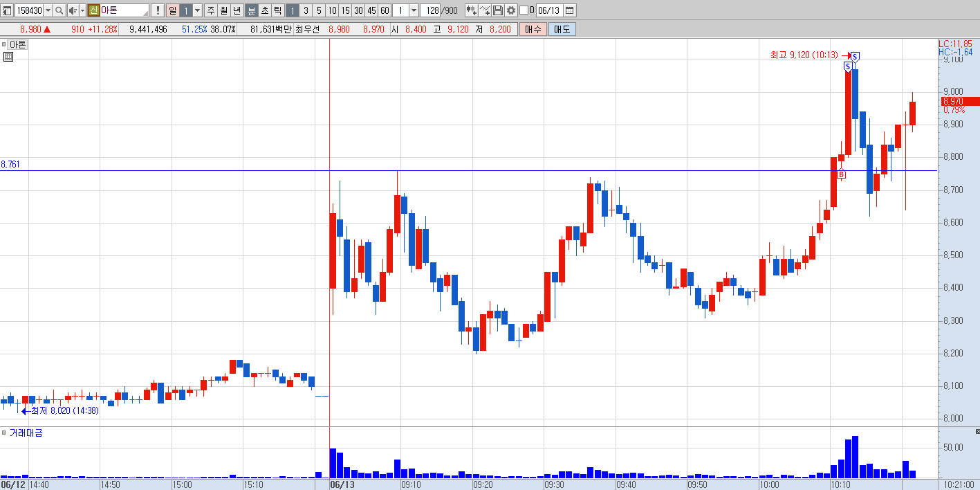The image size is (980, 490).
Task: Switch to 월 (monthly) chart period
Action: click(224, 10)
